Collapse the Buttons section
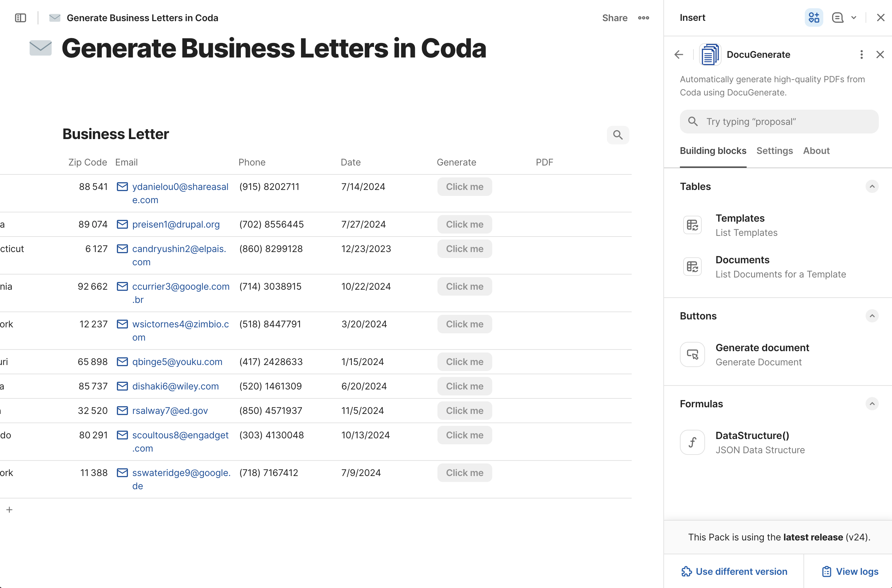The image size is (892, 588). 872,316
